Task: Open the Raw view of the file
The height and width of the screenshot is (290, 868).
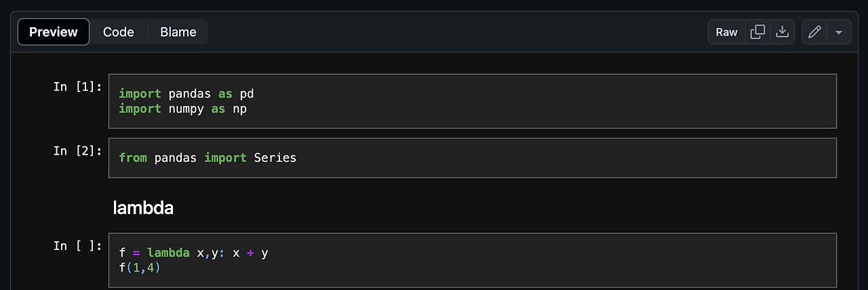Action: pyautogui.click(x=727, y=32)
